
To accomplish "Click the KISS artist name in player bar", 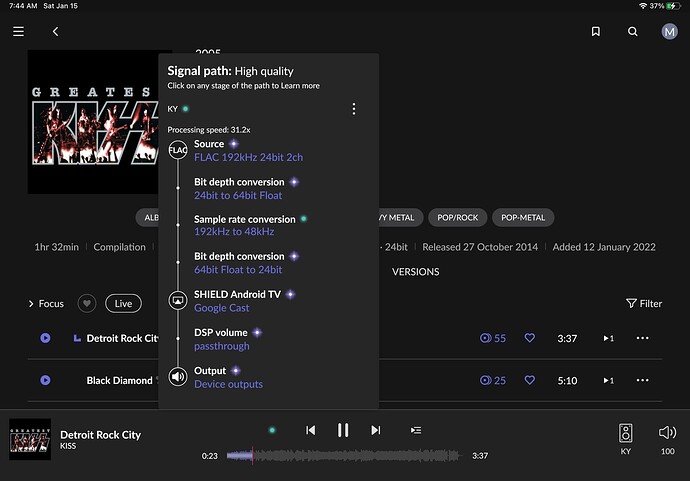I will pos(68,446).
